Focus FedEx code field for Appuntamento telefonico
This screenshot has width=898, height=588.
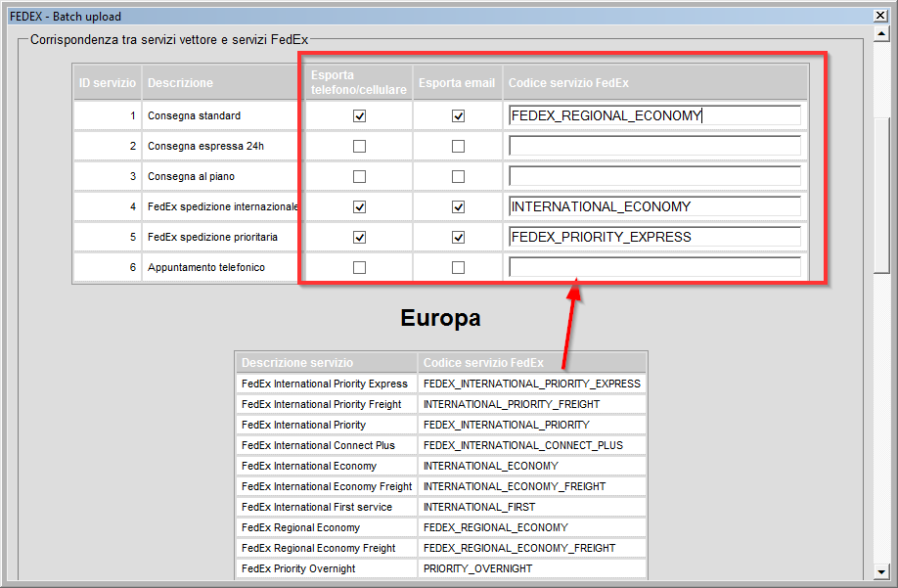[x=654, y=267]
